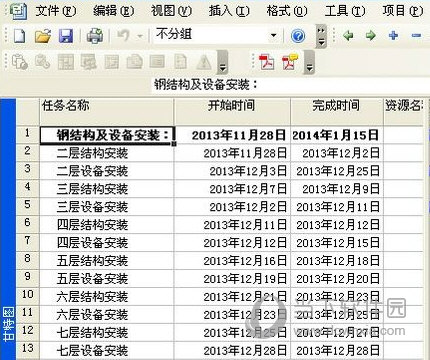
Task: Click finish date 2013年12月18日
Action: tap(338, 261)
